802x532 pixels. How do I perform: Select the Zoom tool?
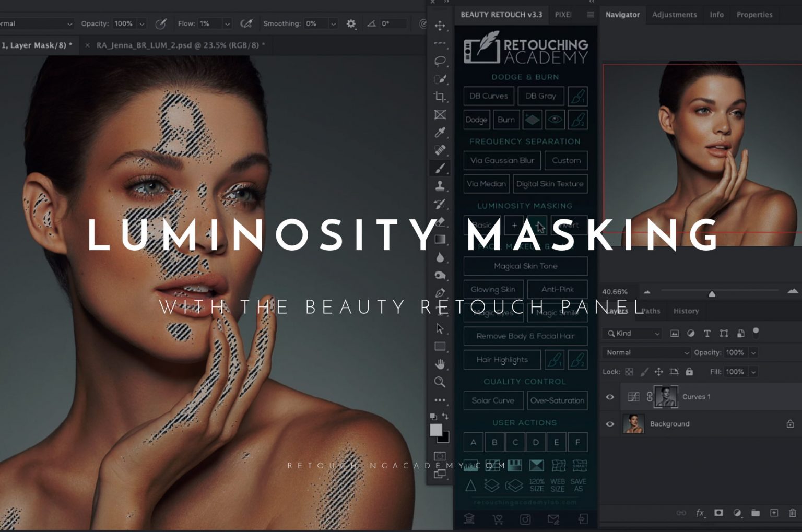440,382
